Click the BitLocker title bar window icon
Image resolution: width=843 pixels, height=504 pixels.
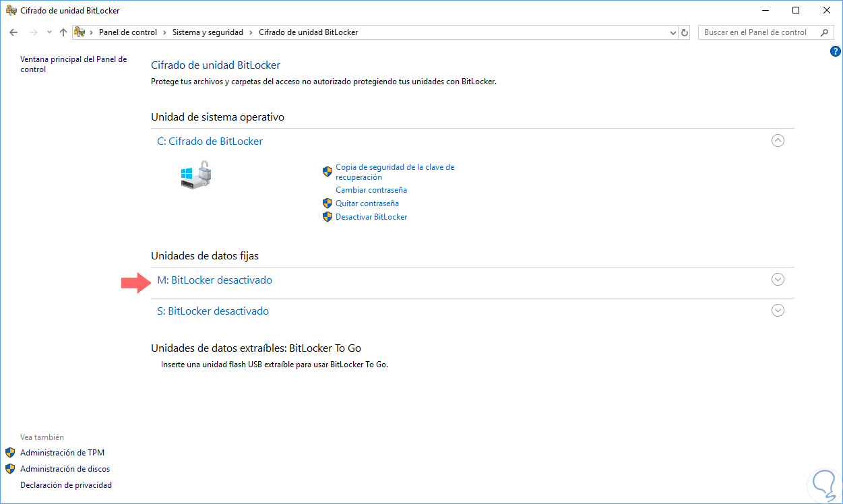coord(11,11)
